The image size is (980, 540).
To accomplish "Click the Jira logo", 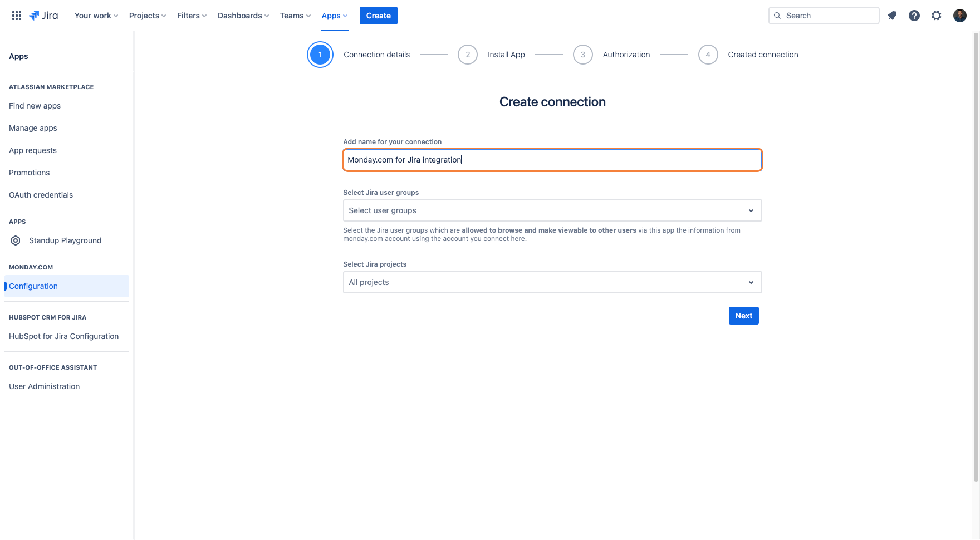I will tap(43, 16).
